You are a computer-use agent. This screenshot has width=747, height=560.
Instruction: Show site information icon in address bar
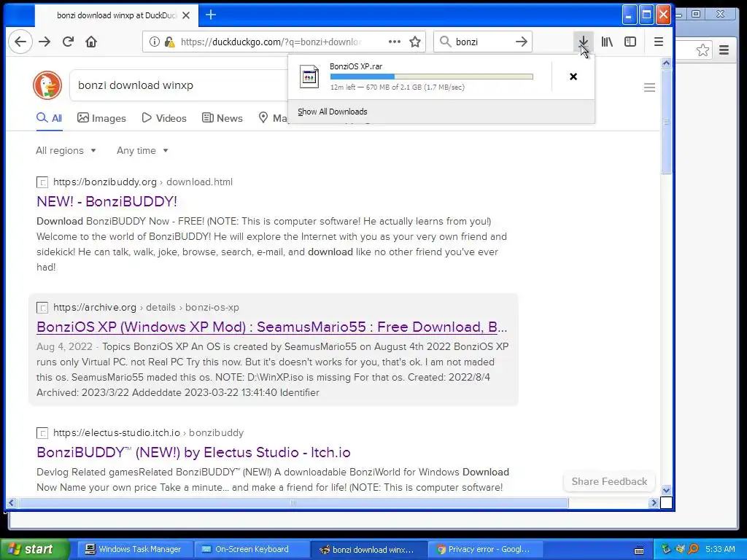click(155, 42)
